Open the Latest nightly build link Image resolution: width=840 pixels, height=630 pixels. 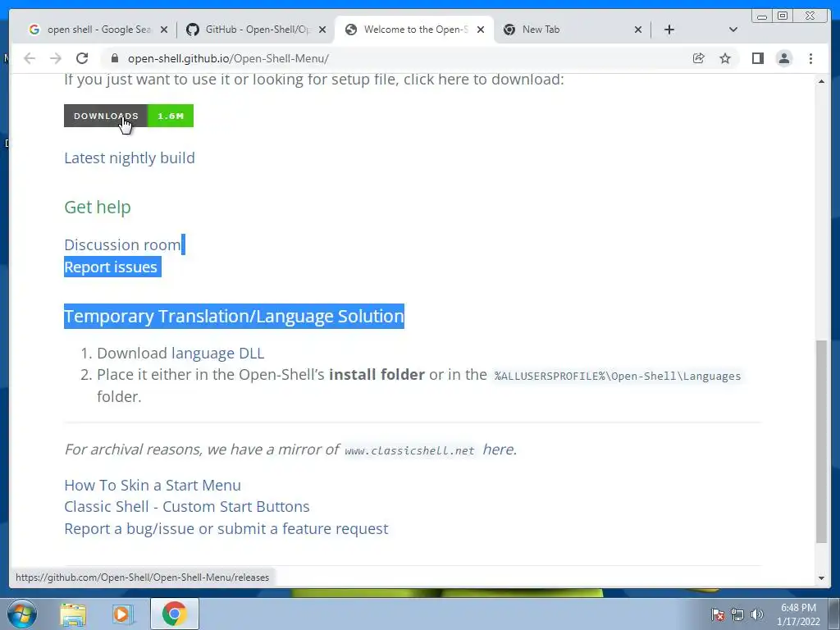pyautogui.click(x=130, y=158)
